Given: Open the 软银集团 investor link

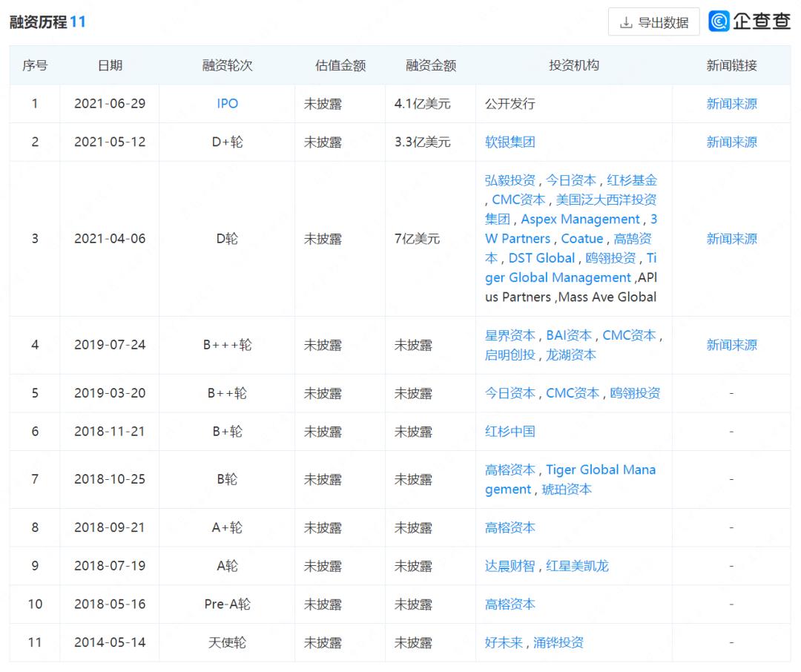Looking at the screenshot, I should coord(509,142).
